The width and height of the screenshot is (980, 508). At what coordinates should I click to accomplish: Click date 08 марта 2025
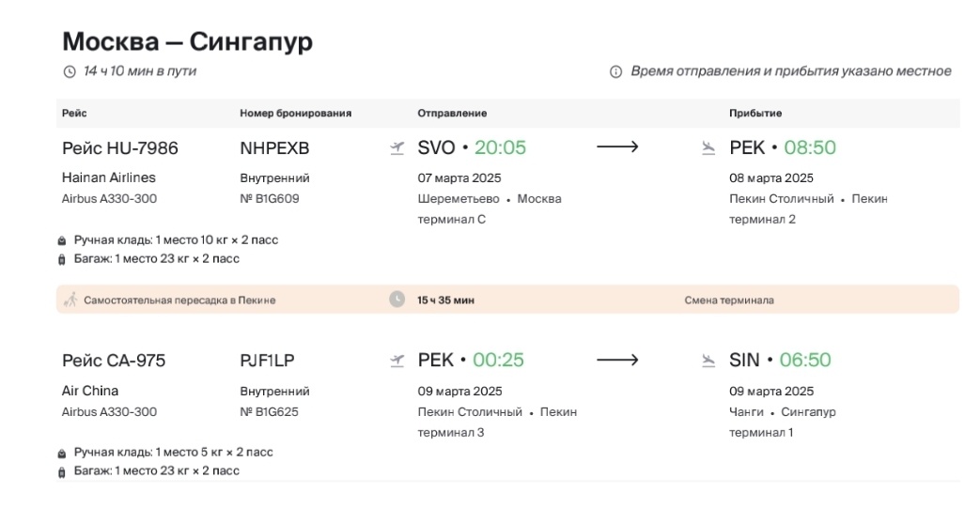[771, 178]
